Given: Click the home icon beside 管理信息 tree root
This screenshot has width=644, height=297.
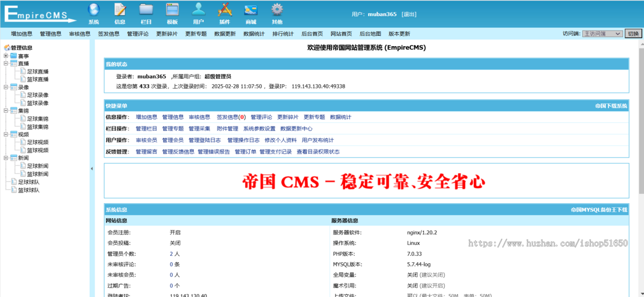Looking at the screenshot, I should point(7,48).
